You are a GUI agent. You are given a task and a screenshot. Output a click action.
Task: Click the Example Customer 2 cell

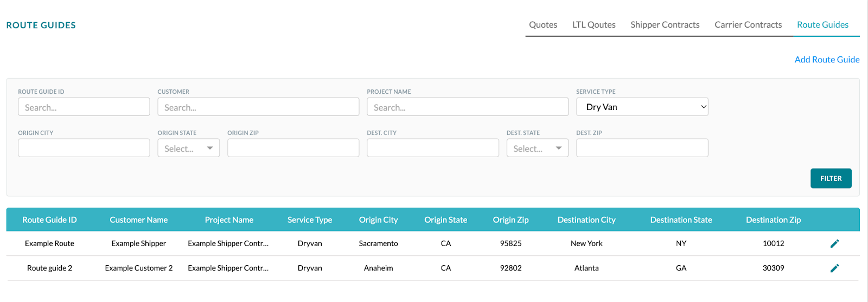click(139, 268)
